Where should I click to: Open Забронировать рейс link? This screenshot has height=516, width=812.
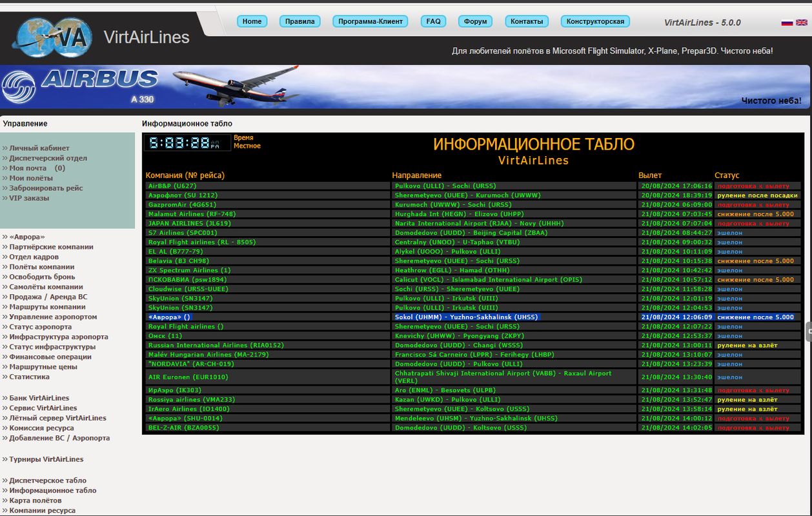click(x=46, y=188)
